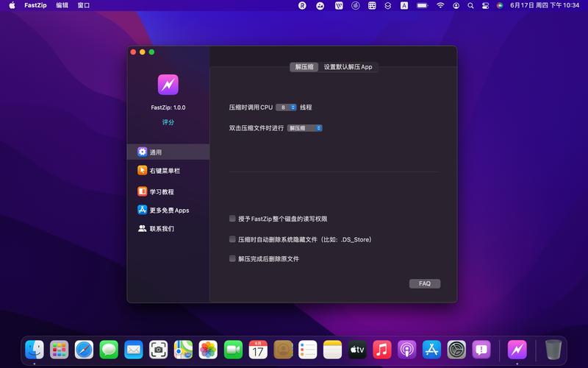Click the date and time in menu bar
588x368 pixels.
click(x=545, y=6)
